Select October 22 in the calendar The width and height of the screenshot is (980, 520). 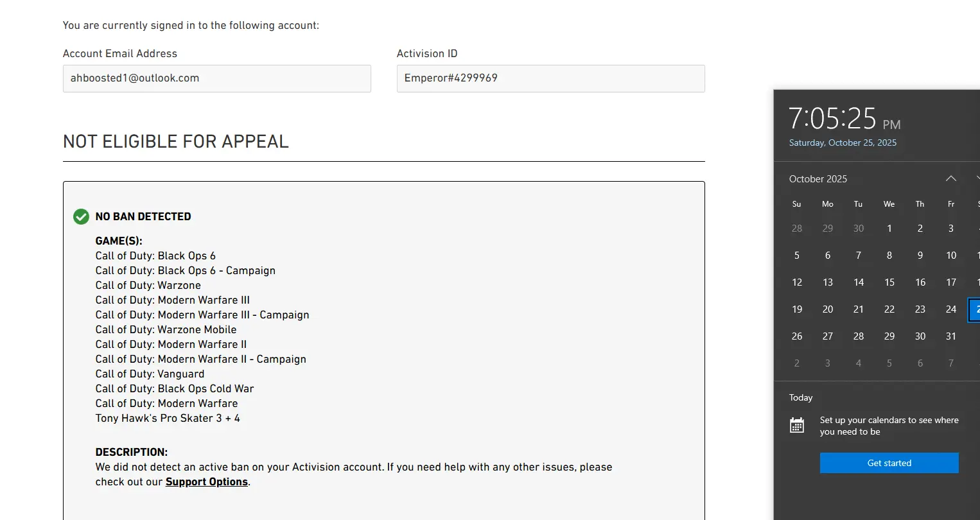889,309
